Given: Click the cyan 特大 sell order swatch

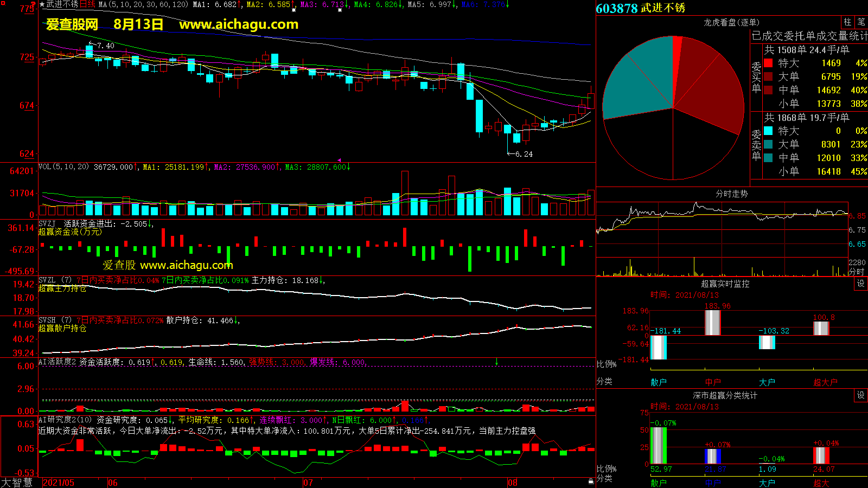Looking at the screenshot, I should tap(768, 131).
